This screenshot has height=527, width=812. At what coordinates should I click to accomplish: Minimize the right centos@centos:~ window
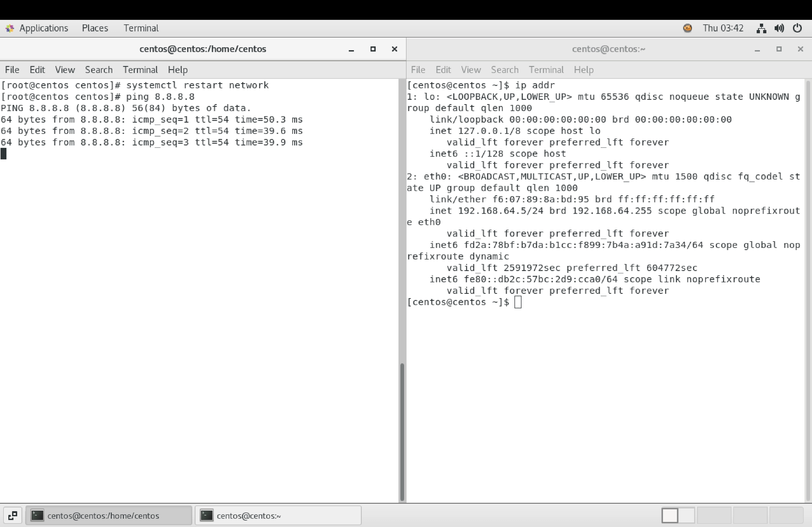point(757,49)
